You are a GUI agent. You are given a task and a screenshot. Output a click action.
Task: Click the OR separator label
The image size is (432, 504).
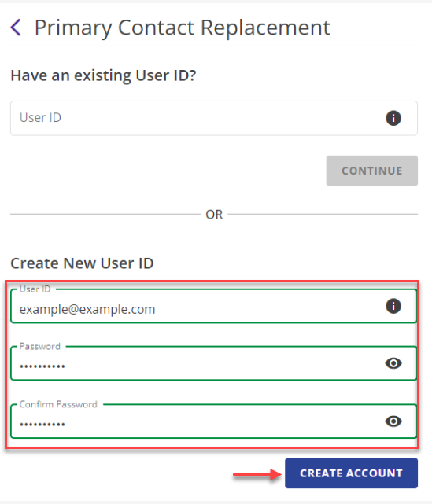pos(214,215)
